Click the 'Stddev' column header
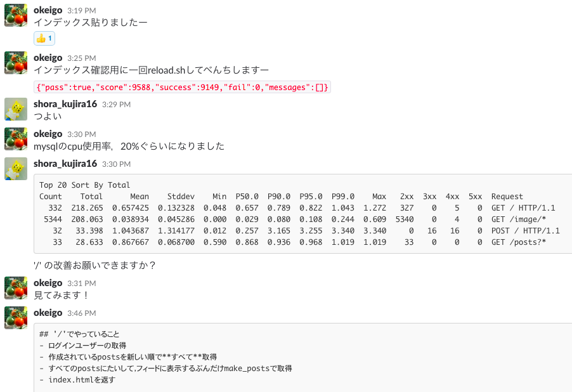Viewport: 572px width, 392px height. pyautogui.click(x=181, y=197)
